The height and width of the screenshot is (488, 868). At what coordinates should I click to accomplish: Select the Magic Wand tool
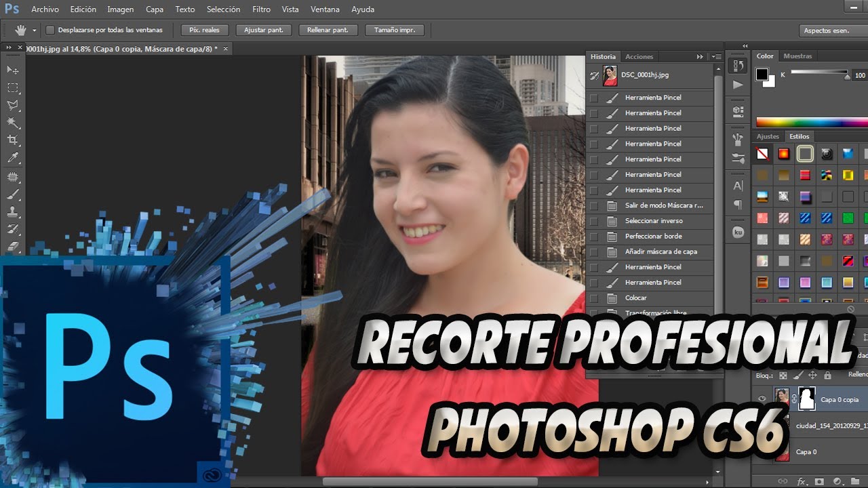pos(13,123)
